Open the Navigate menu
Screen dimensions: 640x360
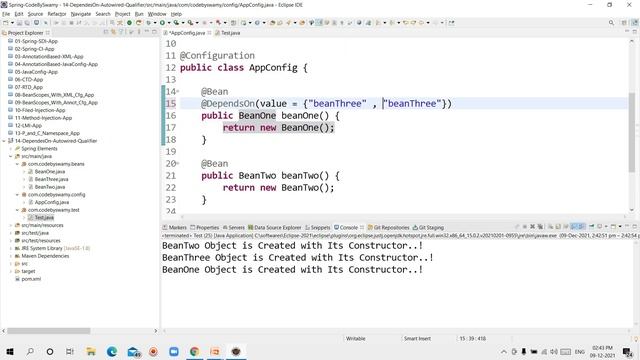(x=81, y=14)
